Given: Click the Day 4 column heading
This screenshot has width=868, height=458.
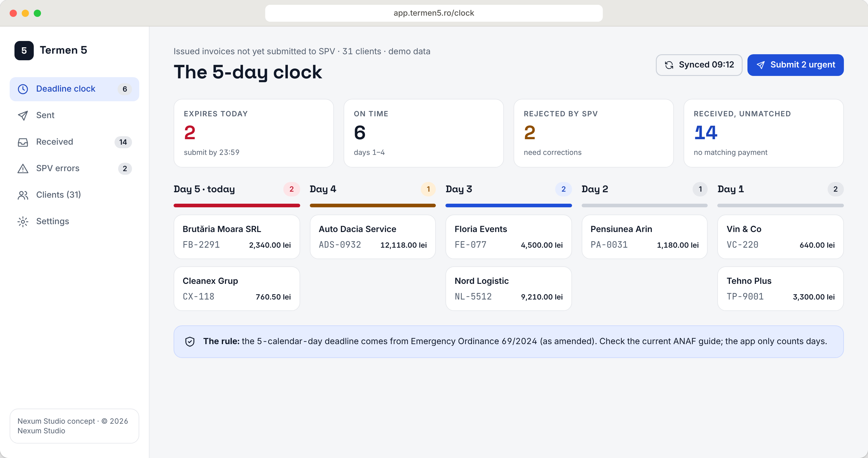Looking at the screenshot, I should pyautogui.click(x=323, y=189).
